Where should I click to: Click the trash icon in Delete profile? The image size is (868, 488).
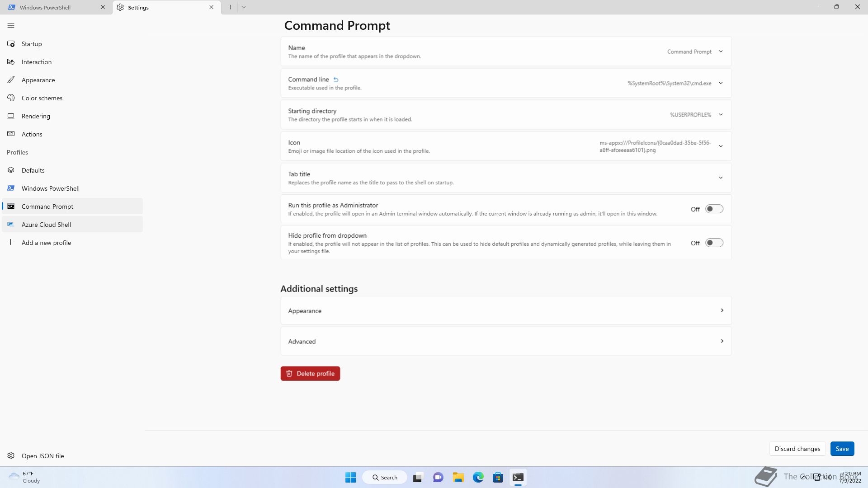click(x=289, y=374)
